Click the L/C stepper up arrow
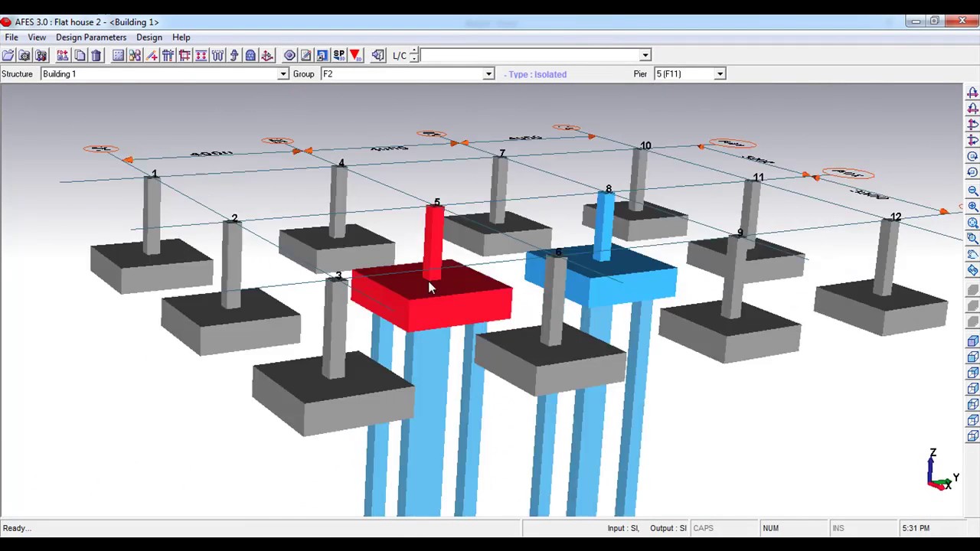 click(414, 51)
